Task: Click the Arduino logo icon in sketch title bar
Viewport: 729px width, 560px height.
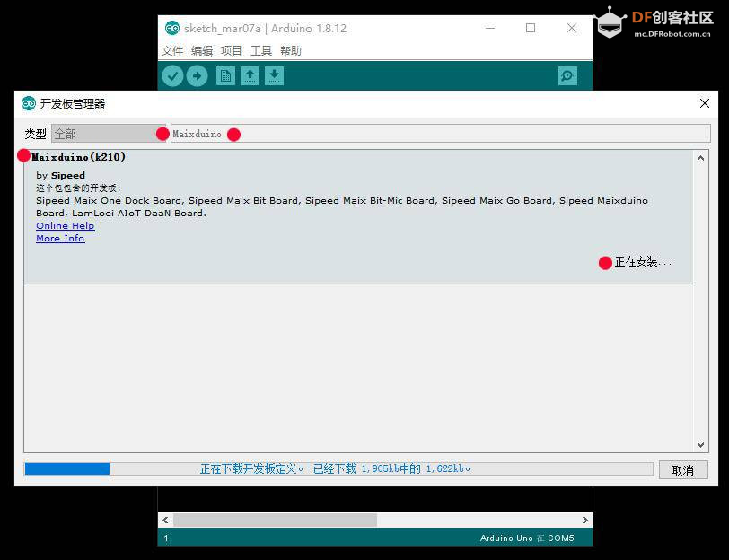Action: point(172,29)
